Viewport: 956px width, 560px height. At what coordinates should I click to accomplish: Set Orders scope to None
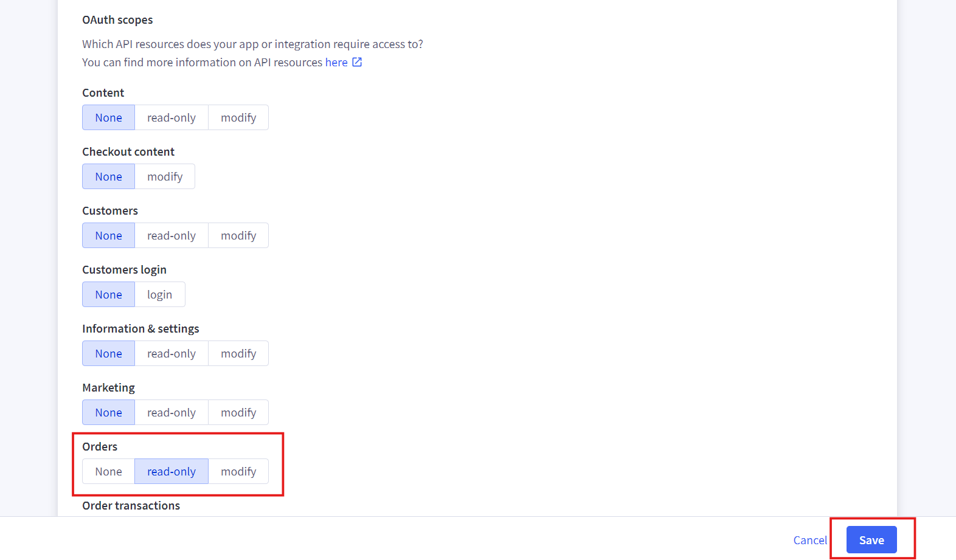pyautogui.click(x=108, y=471)
